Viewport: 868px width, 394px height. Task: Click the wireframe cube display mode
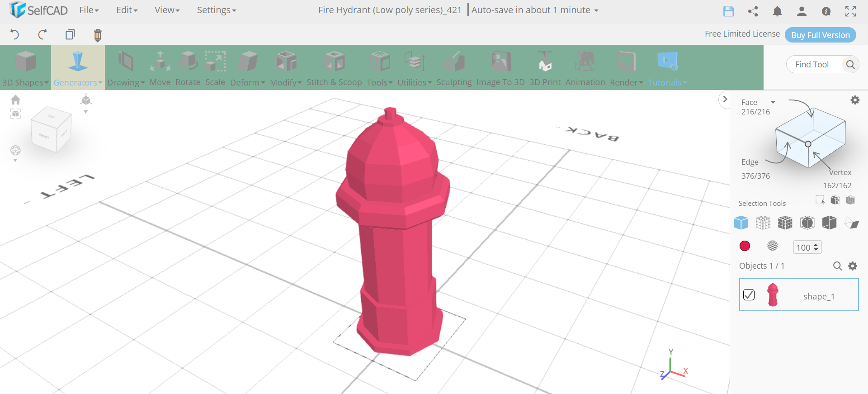tap(763, 223)
